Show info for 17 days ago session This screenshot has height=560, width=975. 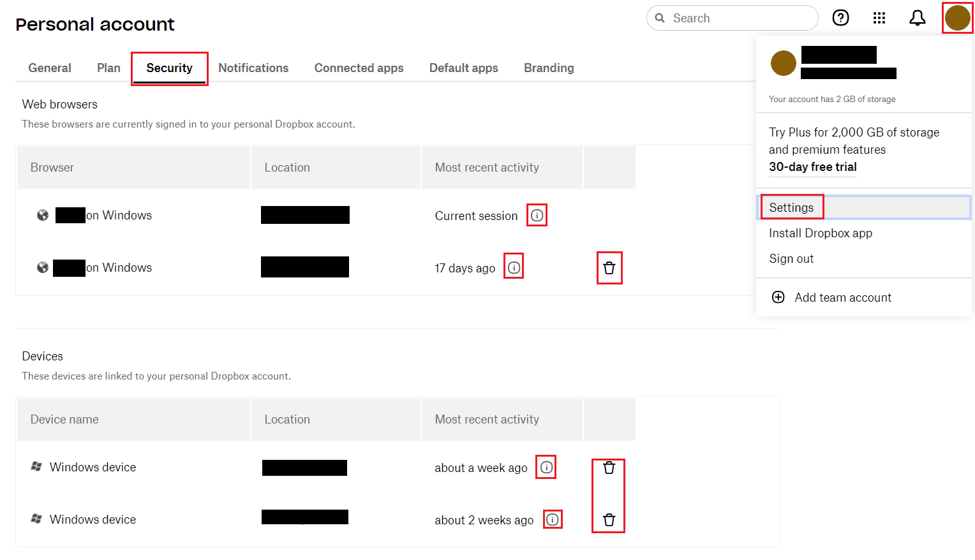pos(514,268)
